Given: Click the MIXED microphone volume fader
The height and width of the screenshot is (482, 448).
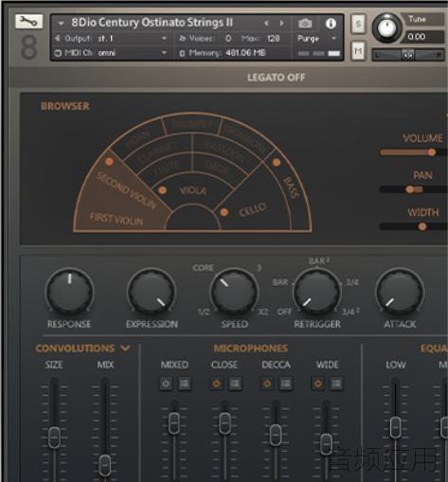Looking at the screenshot, I should (174, 423).
